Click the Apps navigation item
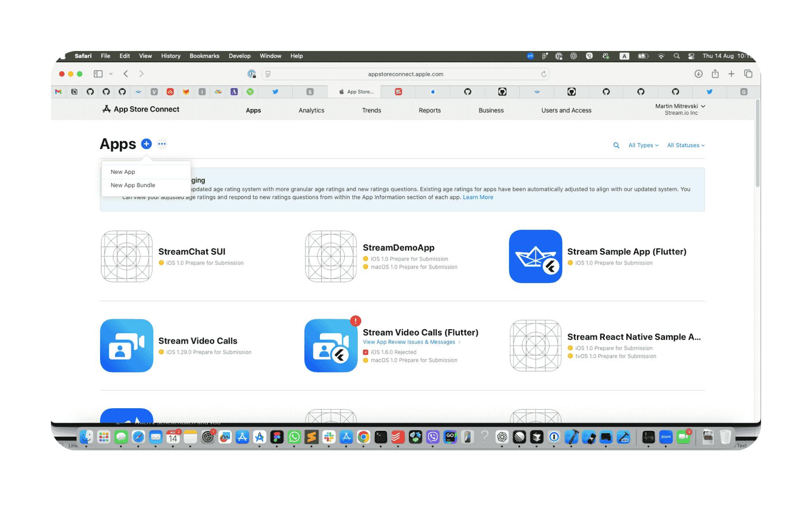812x508 pixels. click(x=253, y=110)
